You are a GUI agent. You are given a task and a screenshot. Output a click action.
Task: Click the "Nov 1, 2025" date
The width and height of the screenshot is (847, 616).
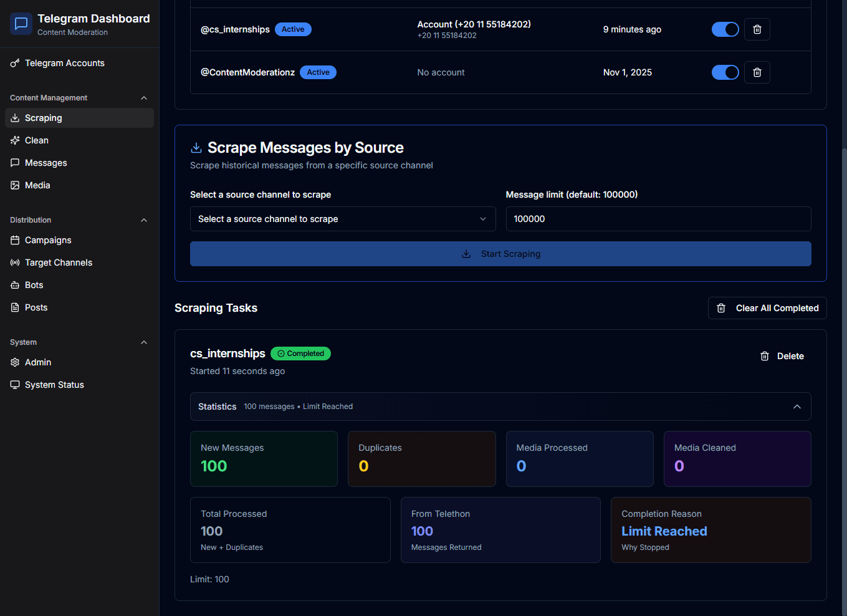(628, 72)
